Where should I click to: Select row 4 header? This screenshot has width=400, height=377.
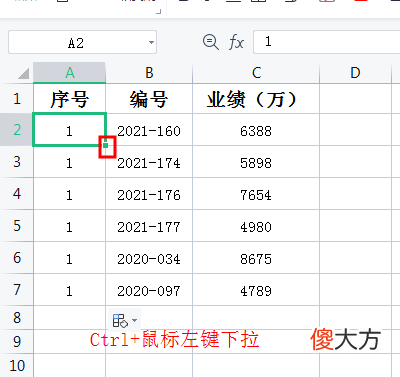coord(17,194)
